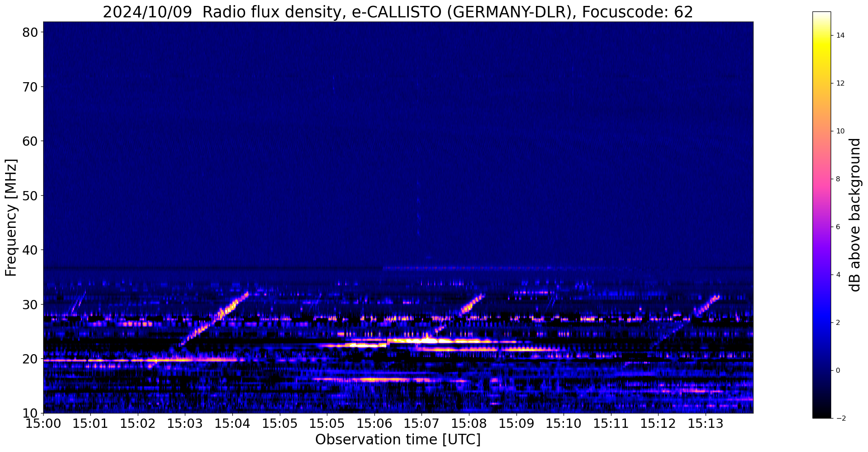The image size is (868, 452).
Task: Click the 15:03 time tick label
Action: pos(185,424)
